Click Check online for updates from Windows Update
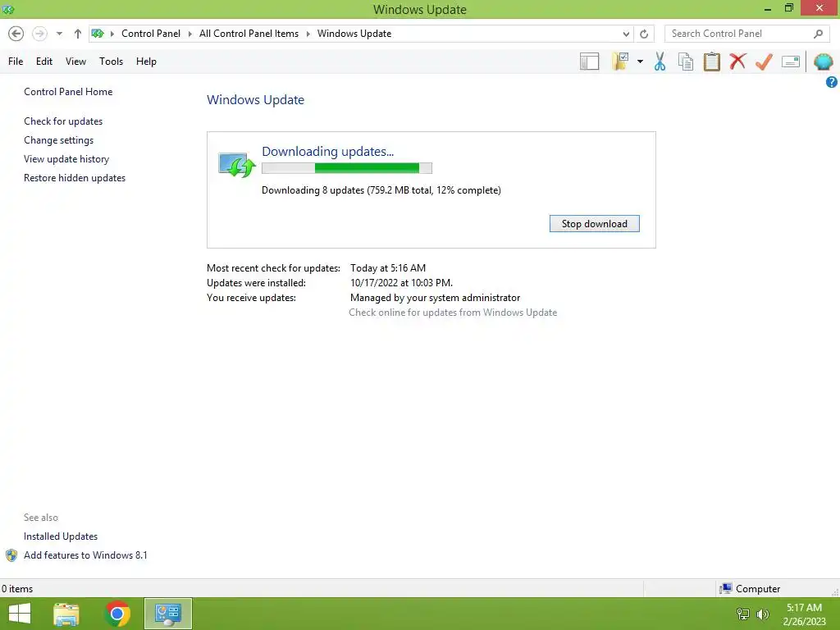 pyautogui.click(x=453, y=313)
